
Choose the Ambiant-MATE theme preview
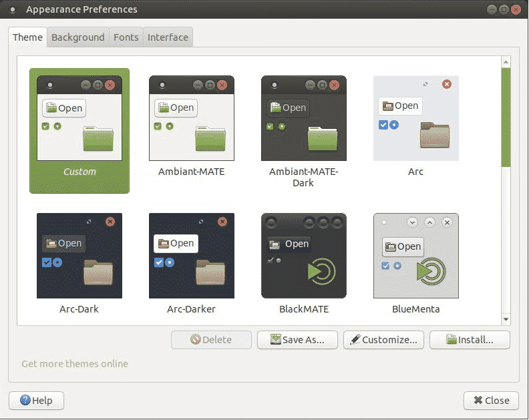click(x=192, y=118)
